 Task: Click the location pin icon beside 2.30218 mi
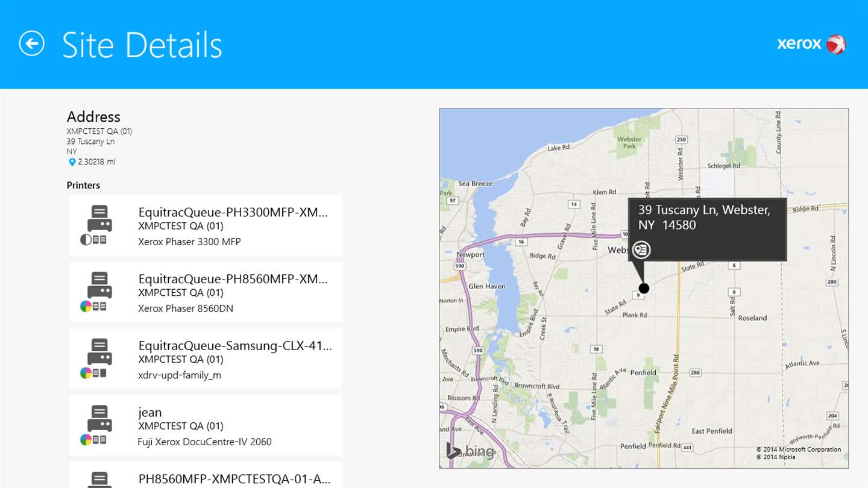click(x=72, y=162)
